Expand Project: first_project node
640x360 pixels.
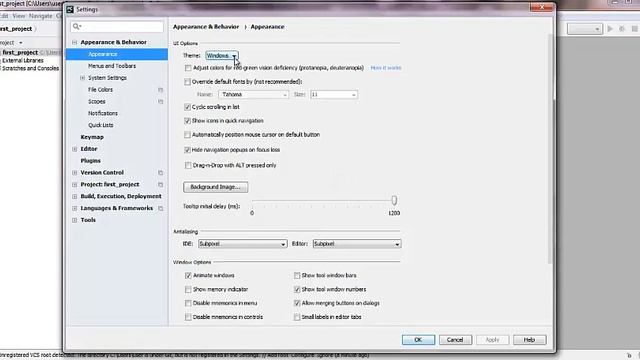[74, 184]
